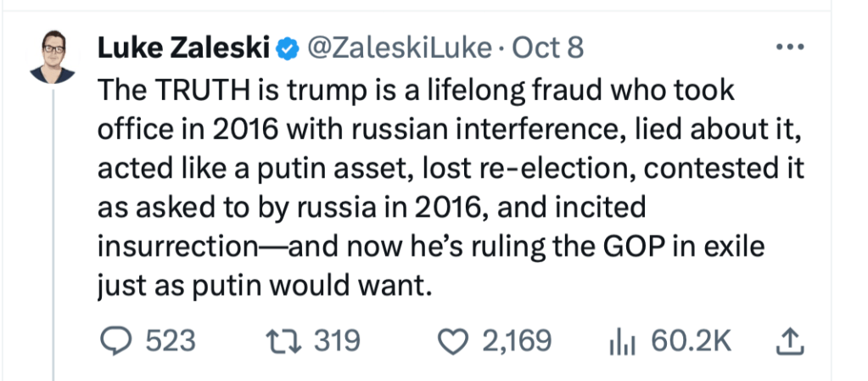
Task: Open the @ZaleskiLuke handle link
Action: (397, 48)
